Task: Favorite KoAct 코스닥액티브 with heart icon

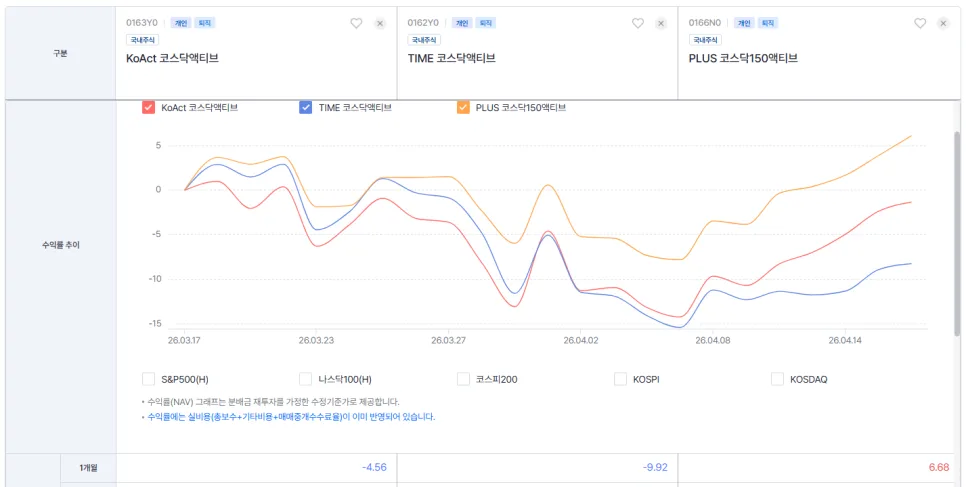Action: [356, 23]
